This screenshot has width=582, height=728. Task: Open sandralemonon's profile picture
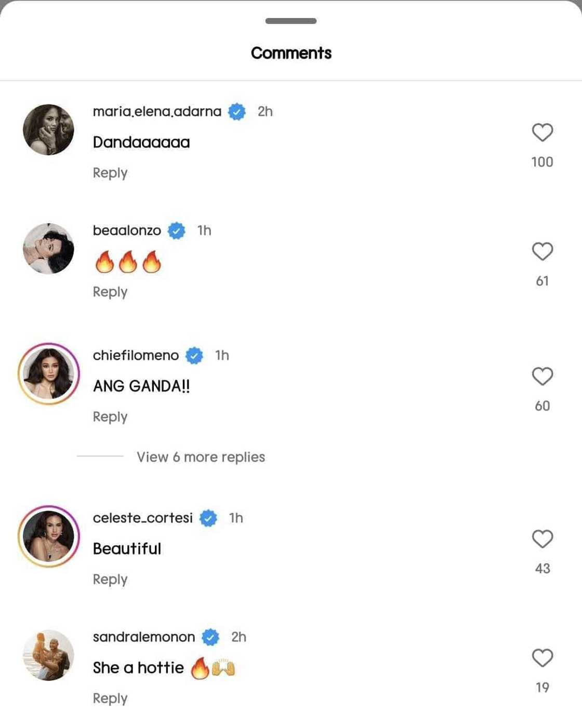pyautogui.click(x=49, y=655)
